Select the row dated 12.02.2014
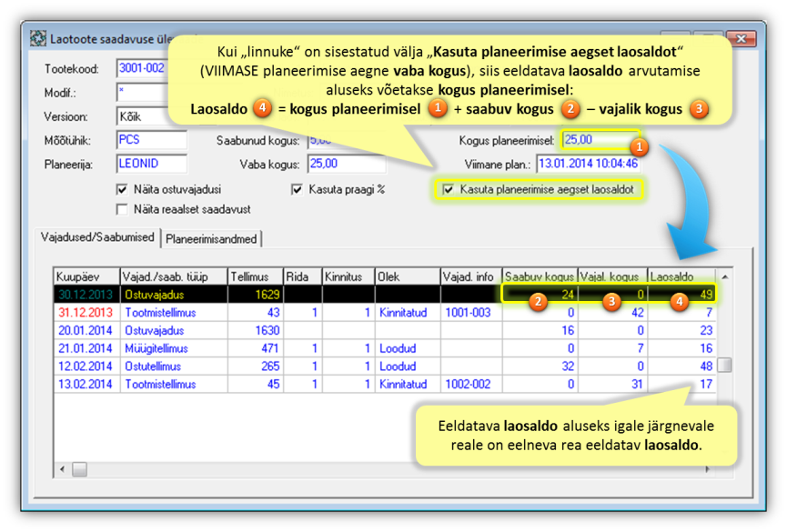The height and width of the screenshot is (532, 787). pyautogui.click(x=385, y=366)
